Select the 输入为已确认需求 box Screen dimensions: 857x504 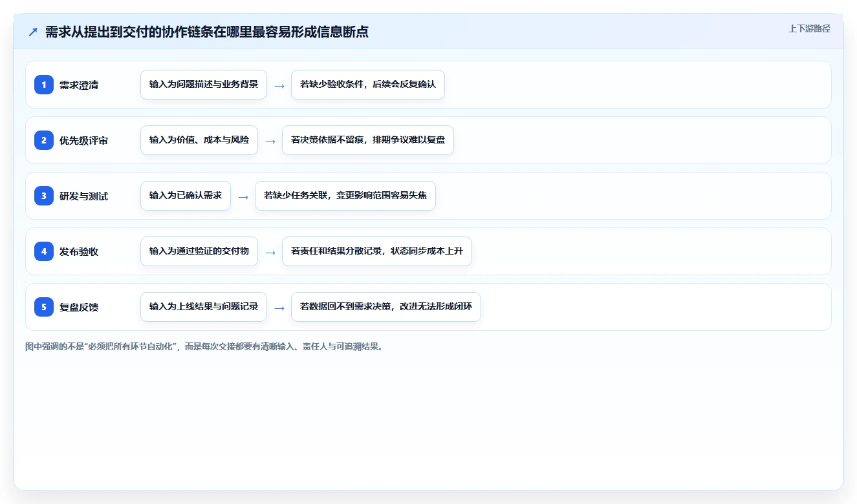[186, 196]
